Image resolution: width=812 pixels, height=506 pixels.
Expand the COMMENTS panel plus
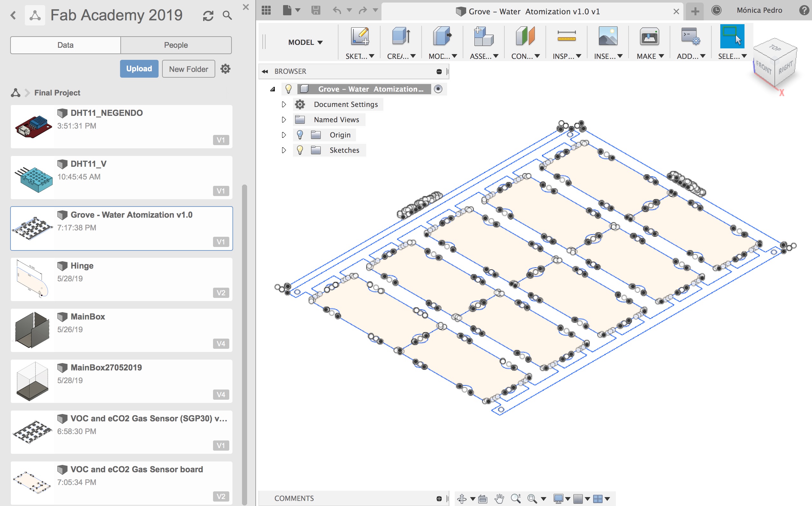click(439, 499)
